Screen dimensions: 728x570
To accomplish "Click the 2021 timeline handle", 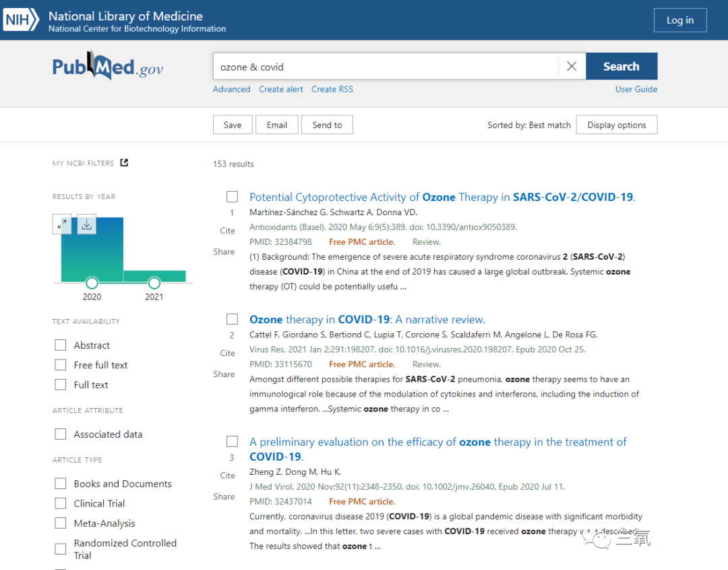I will [x=154, y=283].
